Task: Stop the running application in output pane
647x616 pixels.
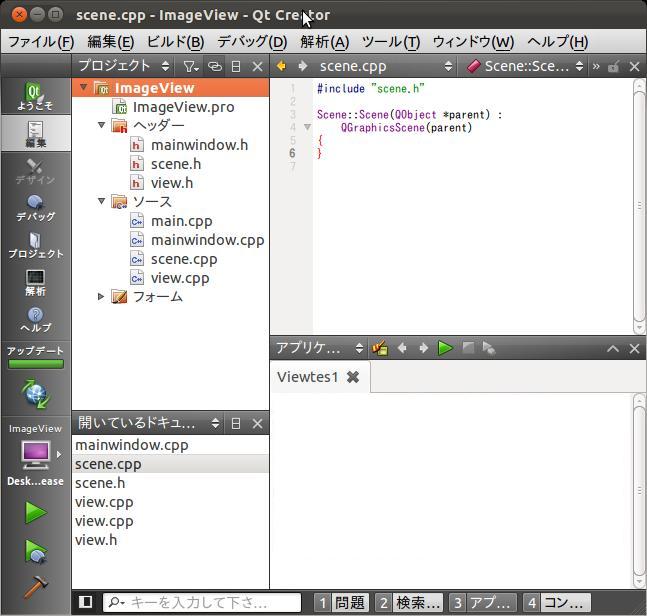Action: pos(468,348)
